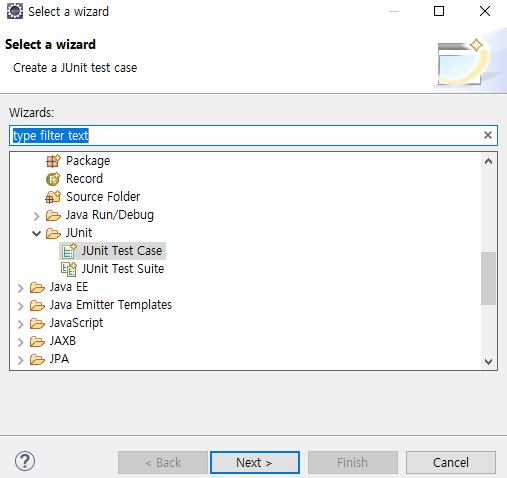Expand the Java Run/Debug folder

pyautogui.click(x=36, y=216)
